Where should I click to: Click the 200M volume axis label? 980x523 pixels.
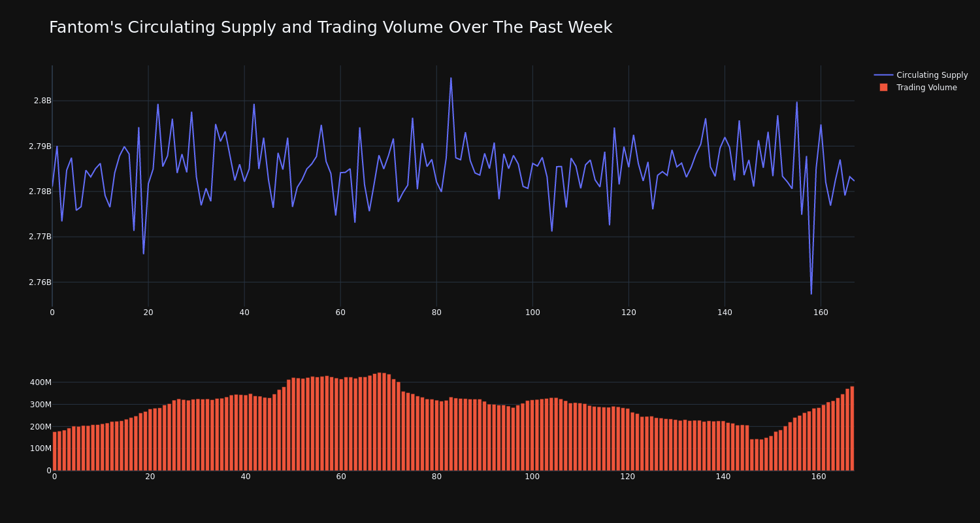(41, 427)
